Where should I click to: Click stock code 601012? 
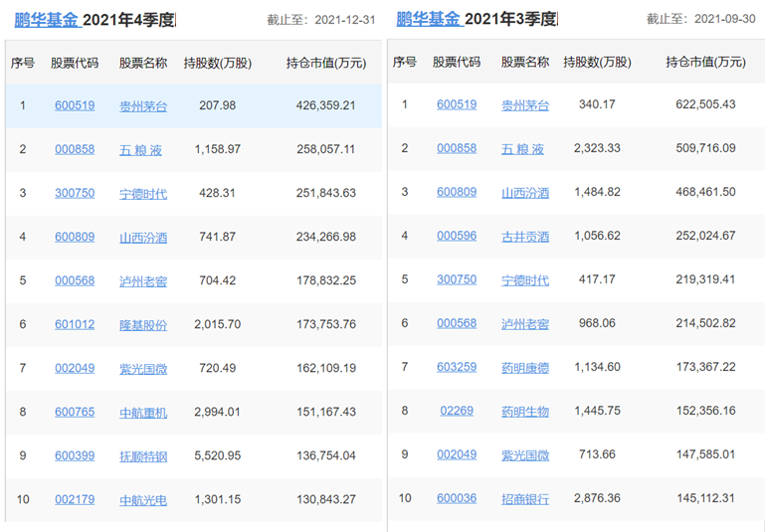tap(75, 325)
